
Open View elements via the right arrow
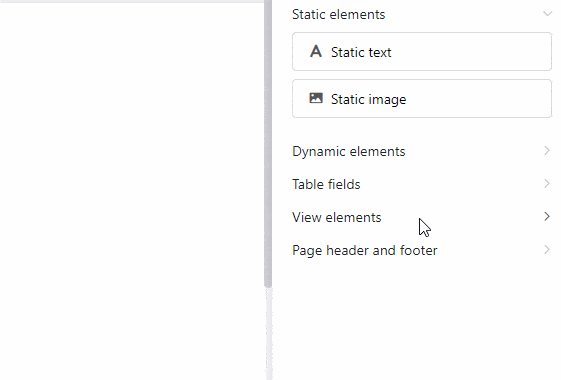point(547,216)
